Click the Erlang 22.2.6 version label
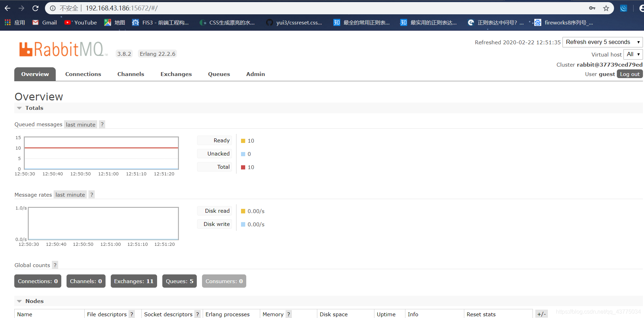 (157, 54)
